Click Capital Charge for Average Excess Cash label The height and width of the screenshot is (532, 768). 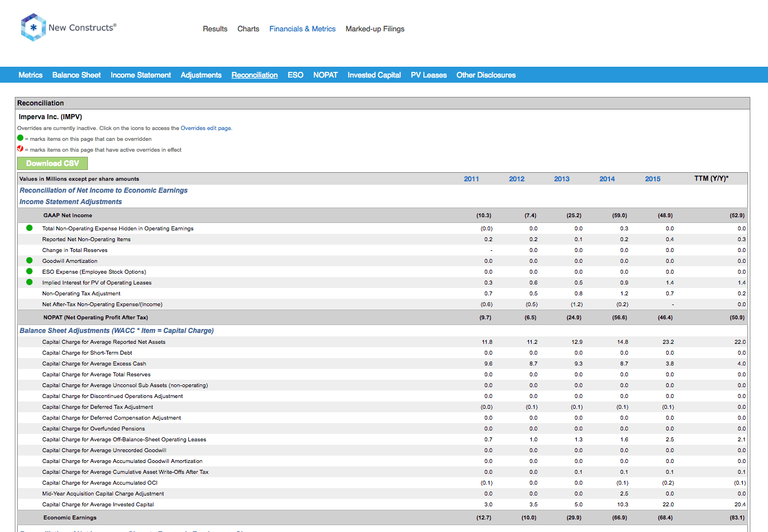tap(94, 364)
